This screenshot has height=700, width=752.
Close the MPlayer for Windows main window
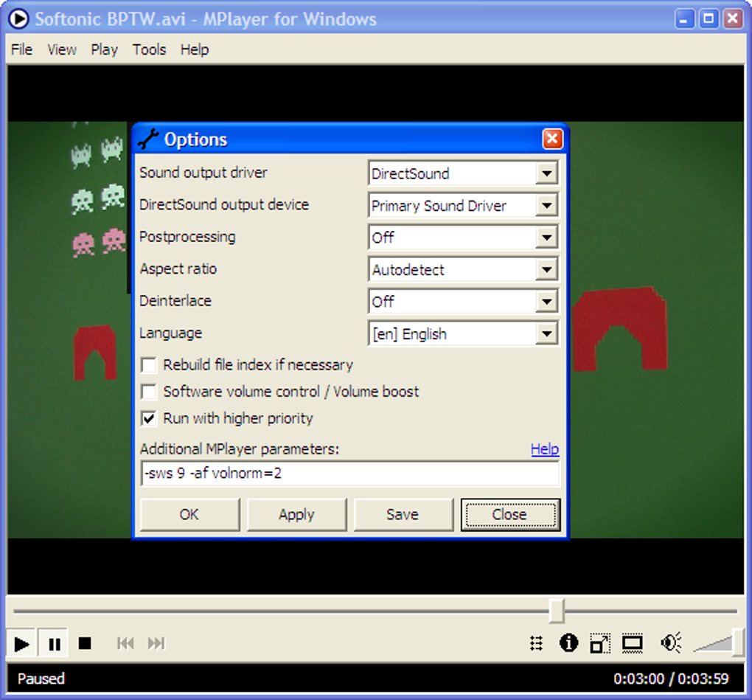coord(733,19)
